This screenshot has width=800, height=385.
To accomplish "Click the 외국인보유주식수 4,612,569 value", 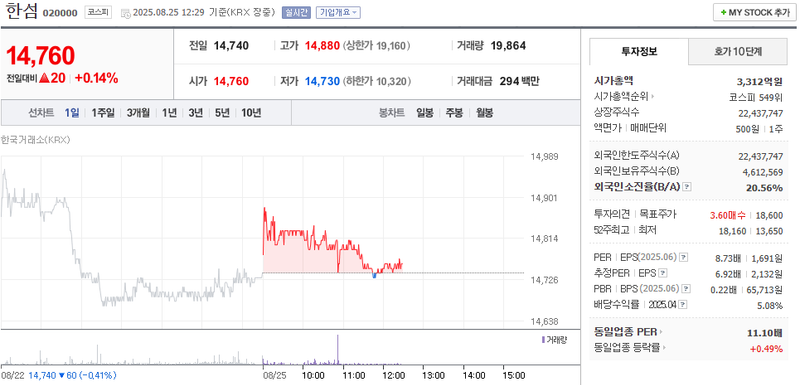I will (763, 172).
